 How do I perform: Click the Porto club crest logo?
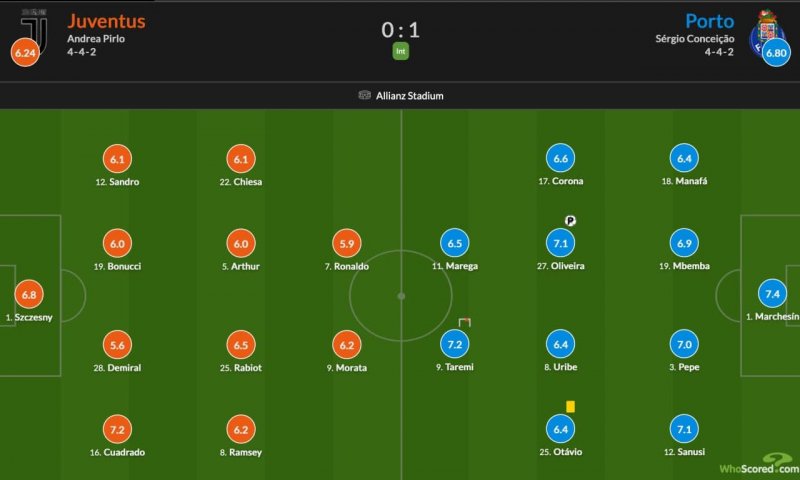coord(765,30)
